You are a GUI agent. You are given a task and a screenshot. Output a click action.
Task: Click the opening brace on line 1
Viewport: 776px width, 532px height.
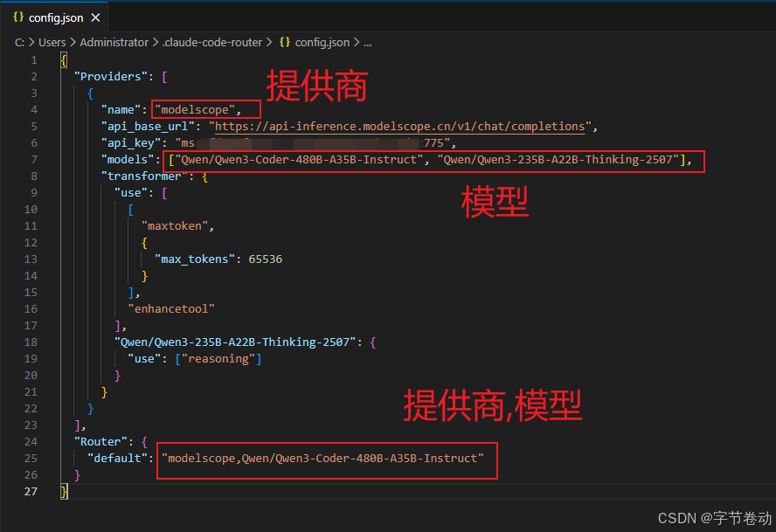pyautogui.click(x=64, y=60)
